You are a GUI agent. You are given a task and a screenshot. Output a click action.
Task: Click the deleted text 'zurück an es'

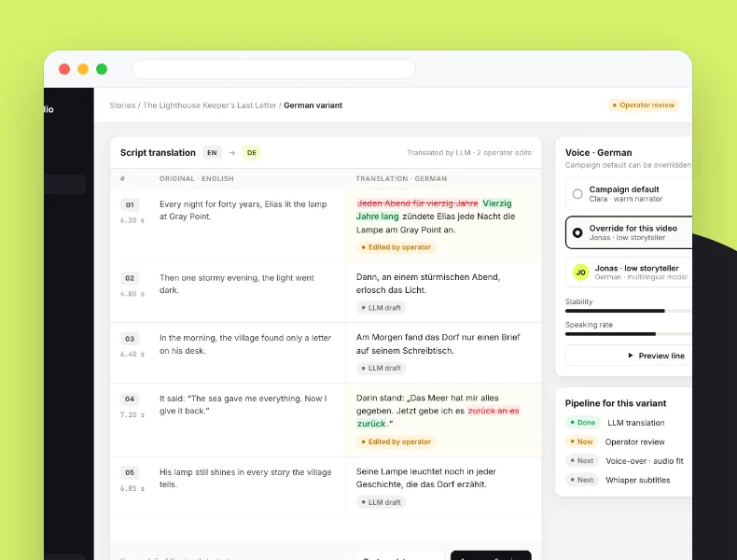tap(494, 411)
